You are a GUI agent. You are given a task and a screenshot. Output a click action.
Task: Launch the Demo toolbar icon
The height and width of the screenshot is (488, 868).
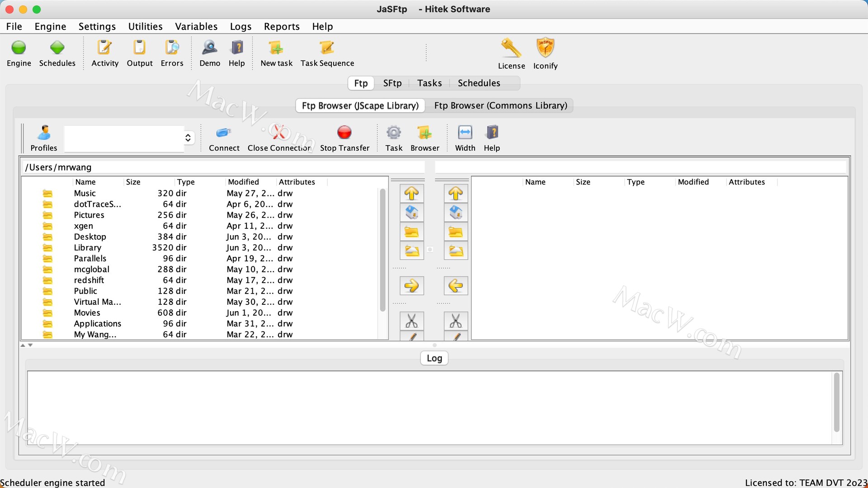(210, 47)
